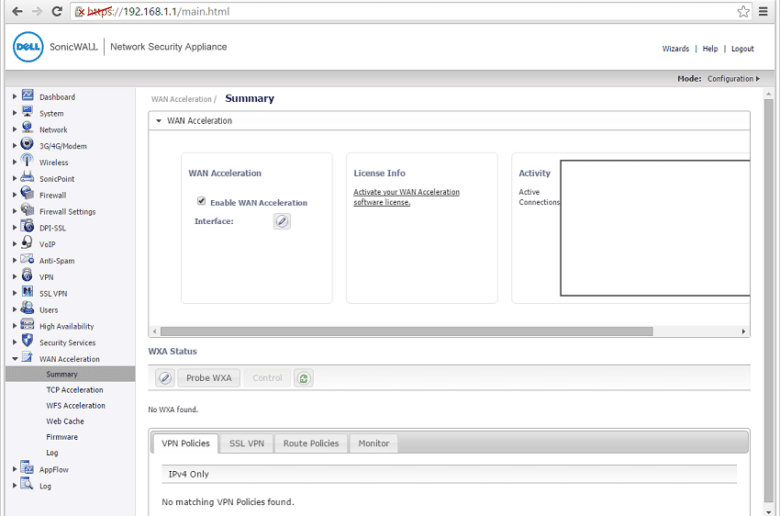Click the Network icon in sidebar
Viewport: 780px width, 516px height.
[x=27, y=128]
